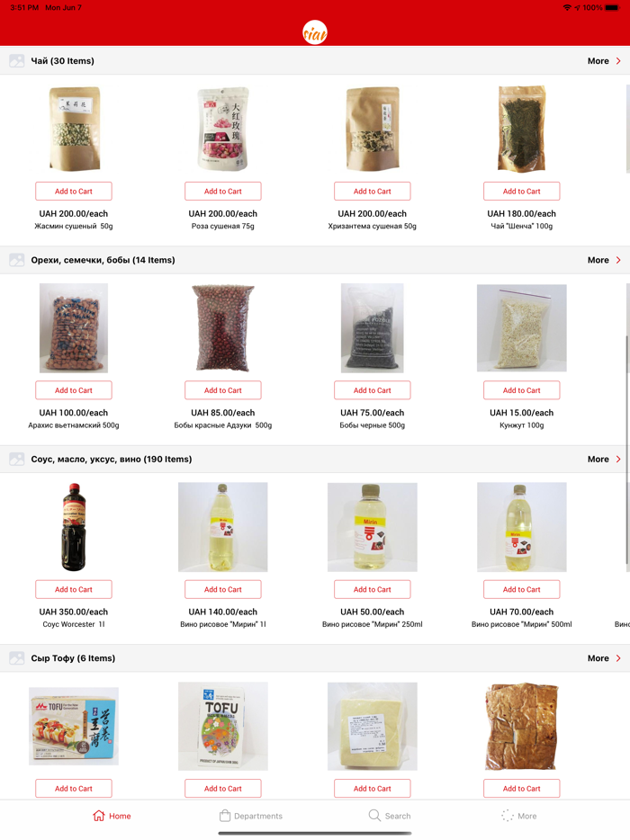Click the Орехи, семечки, бобы category icon

[16, 260]
